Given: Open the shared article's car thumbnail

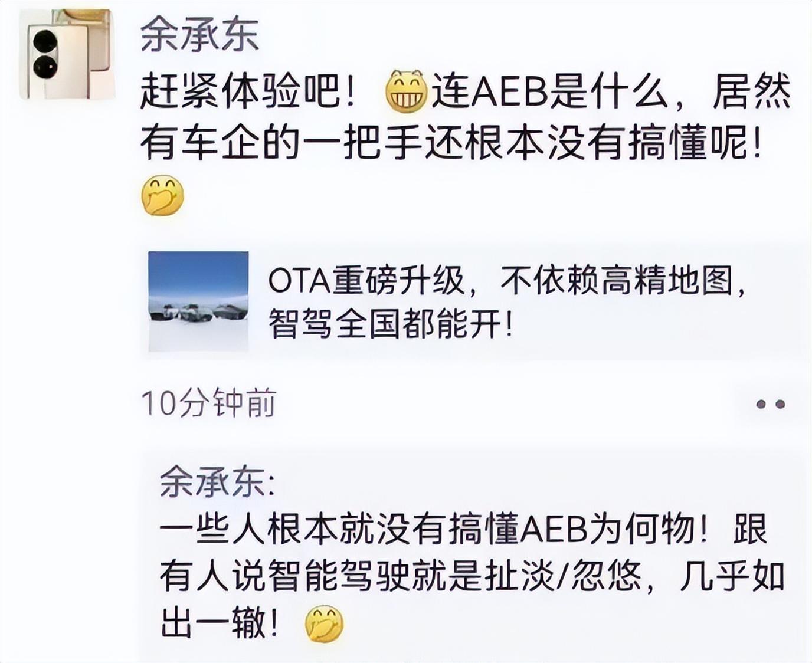Looking at the screenshot, I should (x=198, y=301).
